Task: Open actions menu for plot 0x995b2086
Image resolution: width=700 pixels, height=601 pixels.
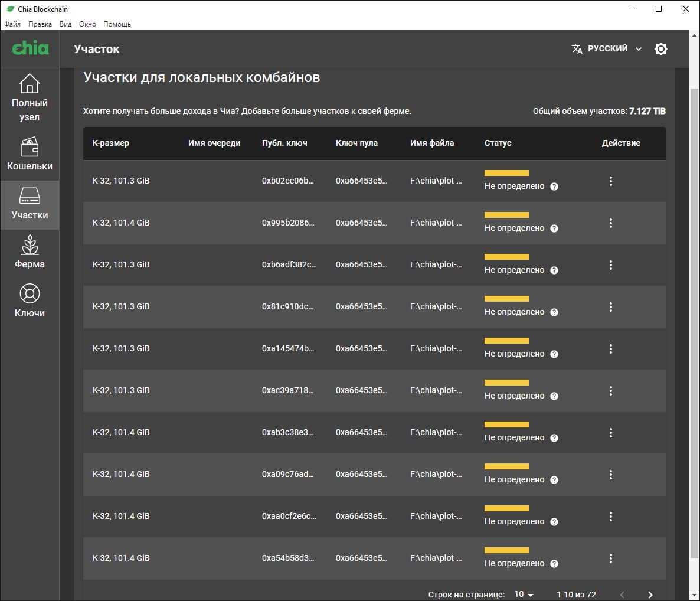Action: [611, 223]
